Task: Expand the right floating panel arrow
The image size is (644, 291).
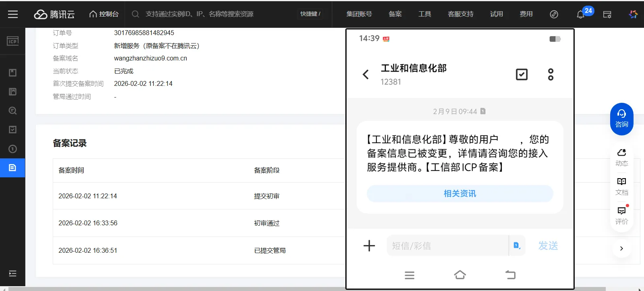Action: pyautogui.click(x=621, y=248)
